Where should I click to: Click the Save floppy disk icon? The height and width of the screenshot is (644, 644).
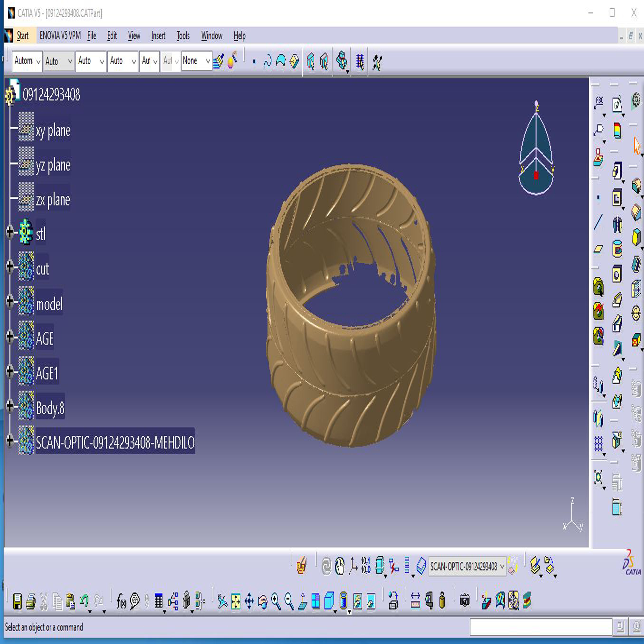[x=17, y=601]
